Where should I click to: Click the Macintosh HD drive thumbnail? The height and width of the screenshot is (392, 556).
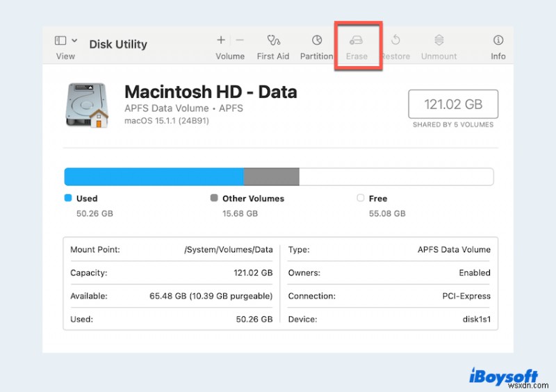click(88, 106)
